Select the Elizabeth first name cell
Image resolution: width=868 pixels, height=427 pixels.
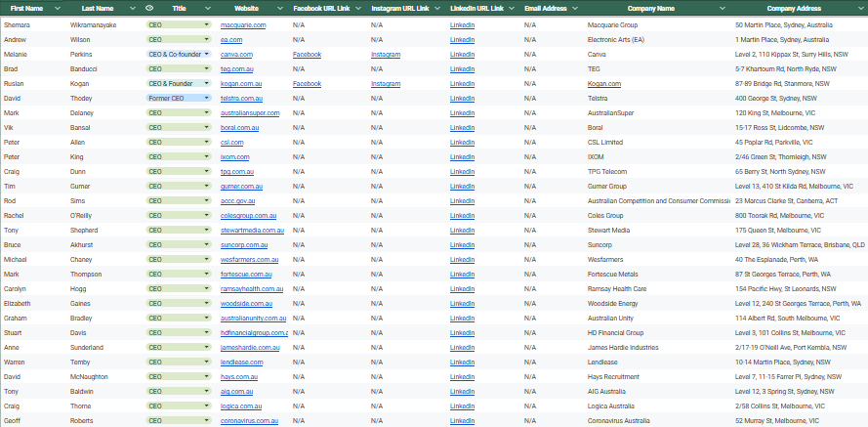(x=17, y=304)
